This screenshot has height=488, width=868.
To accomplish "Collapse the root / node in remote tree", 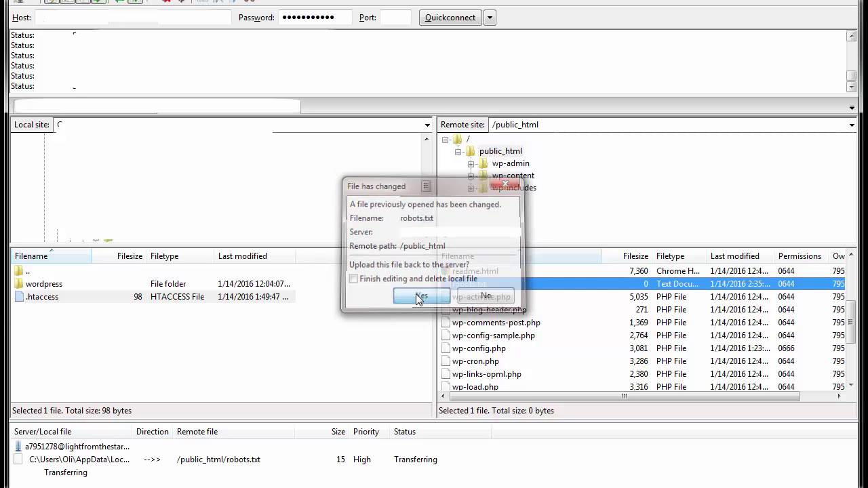I will [446, 140].
